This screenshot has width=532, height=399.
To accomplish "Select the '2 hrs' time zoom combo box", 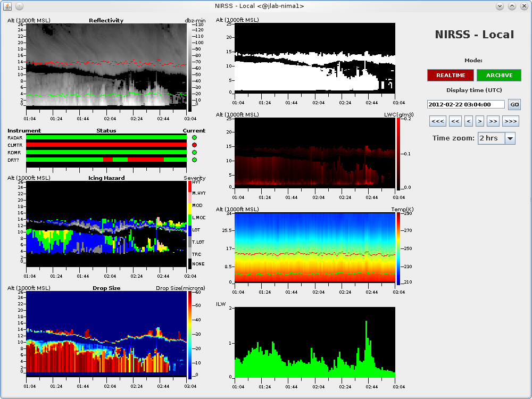I will coord(491,138).
